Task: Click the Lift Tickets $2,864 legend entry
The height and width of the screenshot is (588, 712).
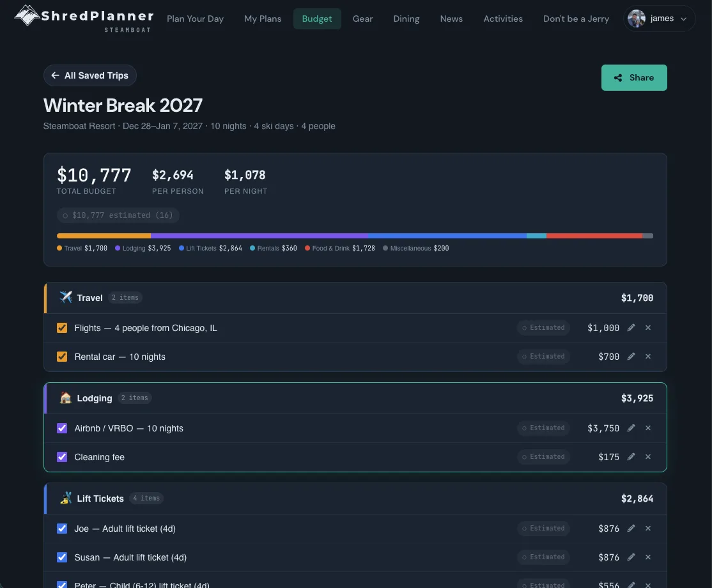Action: (210, 249)
